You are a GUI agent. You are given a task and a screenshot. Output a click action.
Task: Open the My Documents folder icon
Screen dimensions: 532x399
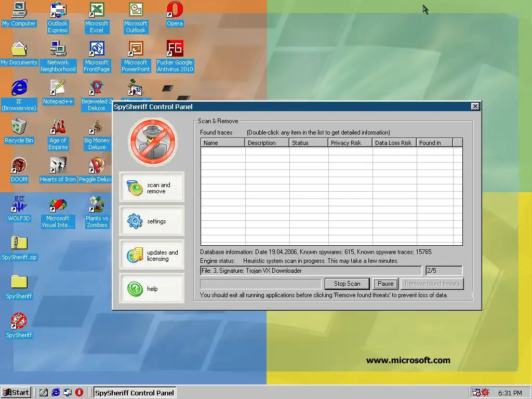[19, 54]
